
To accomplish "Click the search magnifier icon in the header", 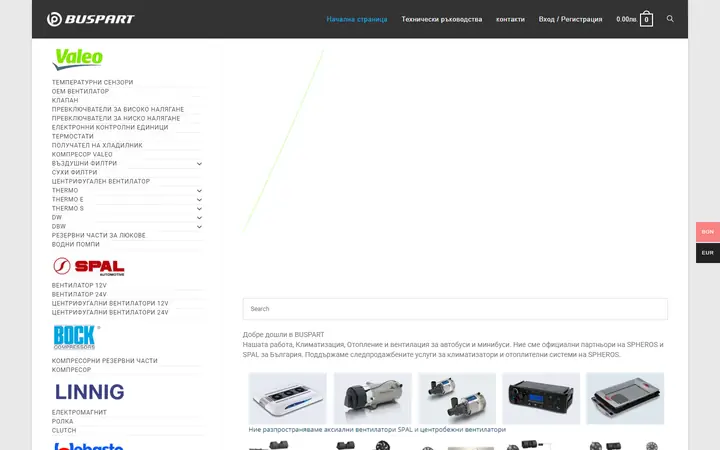I will pos(670,19).
